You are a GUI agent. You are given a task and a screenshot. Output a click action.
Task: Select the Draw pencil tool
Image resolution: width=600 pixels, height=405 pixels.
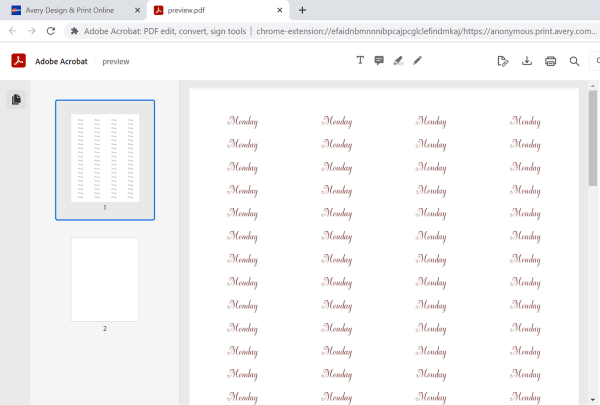(417, 60)
